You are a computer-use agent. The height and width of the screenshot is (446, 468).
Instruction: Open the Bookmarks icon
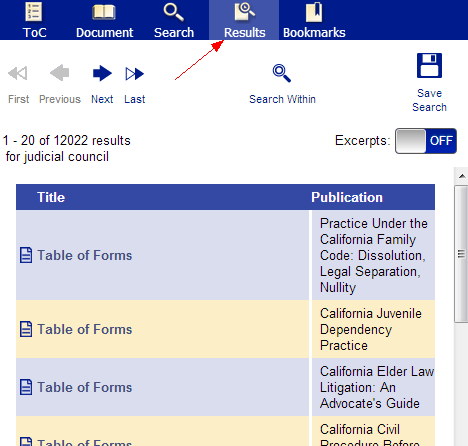point(314,12)
